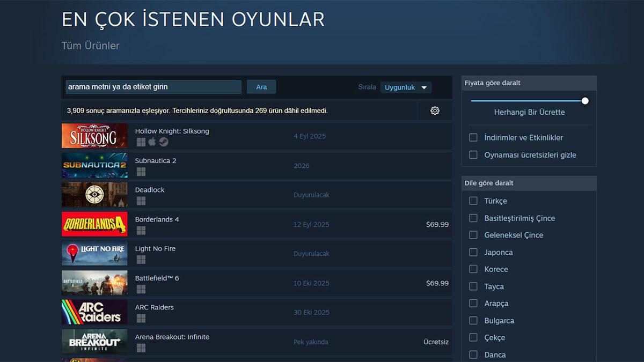Select the Windows platform icon under Borderlands 4
Viewport: 644px width, 362px height.
141,230
